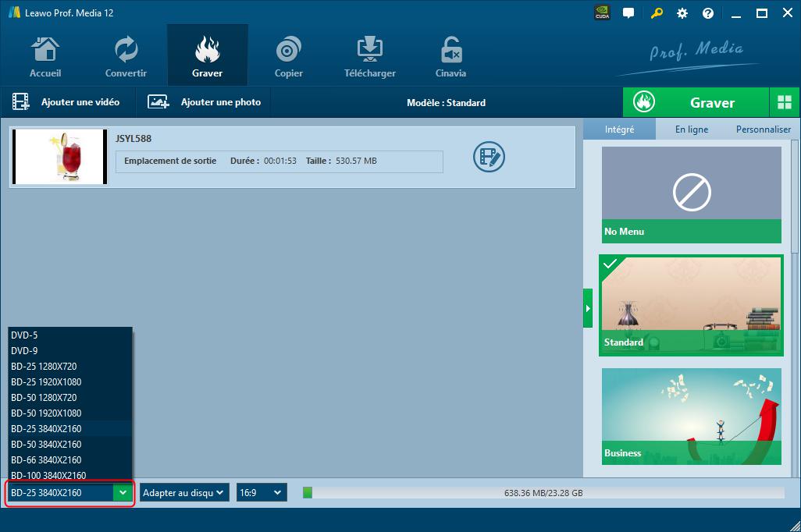Choose BD-50 3840X2160 option
This screenshot has width=801, height=532.
70,444
